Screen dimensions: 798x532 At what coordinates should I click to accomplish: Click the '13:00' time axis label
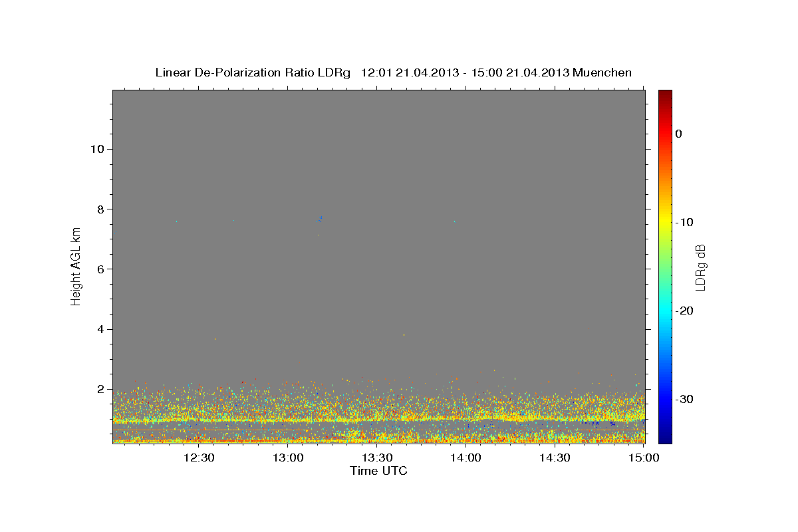click(x=289, y=458)
